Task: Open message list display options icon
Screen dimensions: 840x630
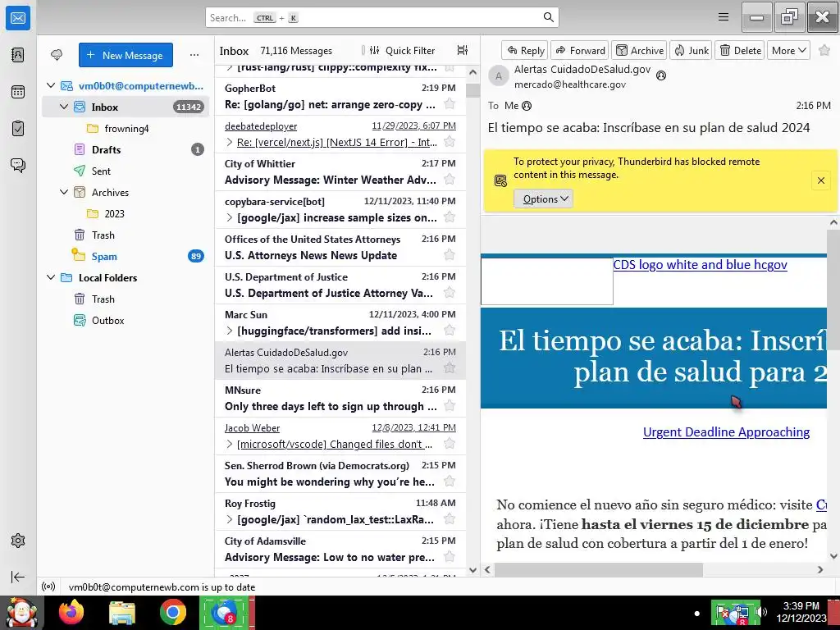Action: [x=463, y=50]
